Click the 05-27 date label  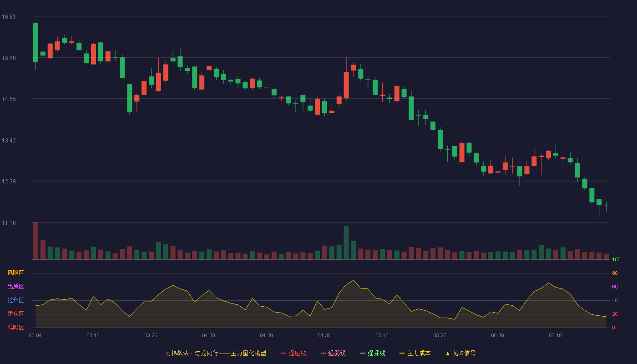440,335
